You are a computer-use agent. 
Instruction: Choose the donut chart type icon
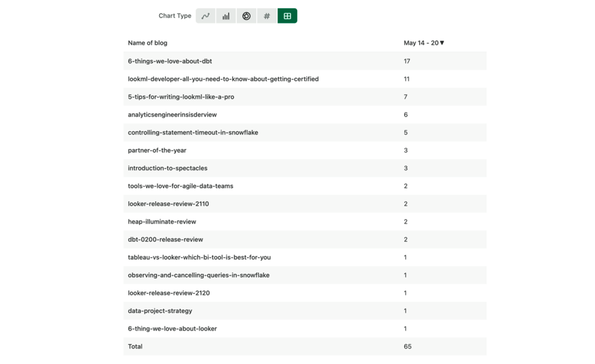247,16
